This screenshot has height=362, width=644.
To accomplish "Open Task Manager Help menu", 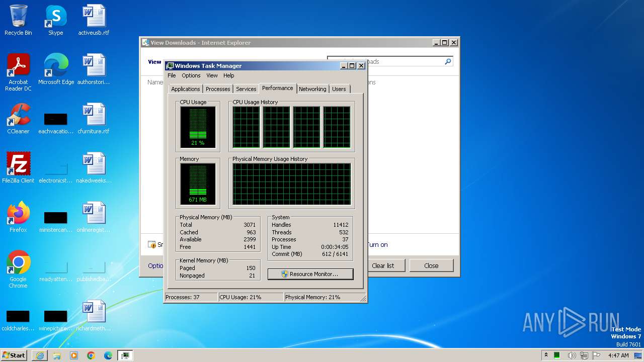I will click(228, 75).
